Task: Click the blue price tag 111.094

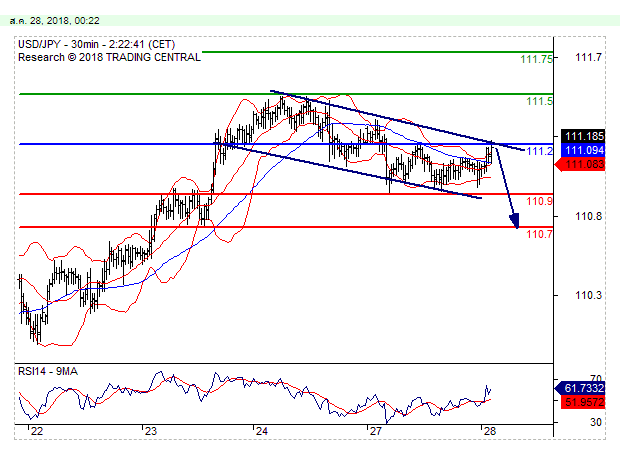Action: point(584,150)
